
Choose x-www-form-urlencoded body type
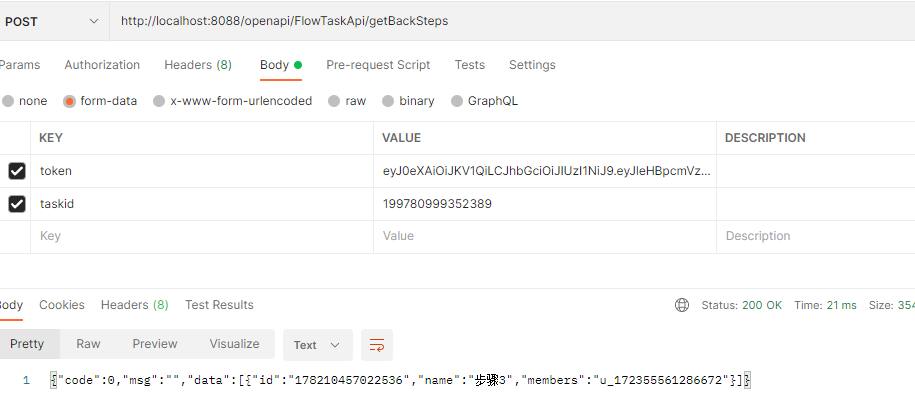click(159, 101)
